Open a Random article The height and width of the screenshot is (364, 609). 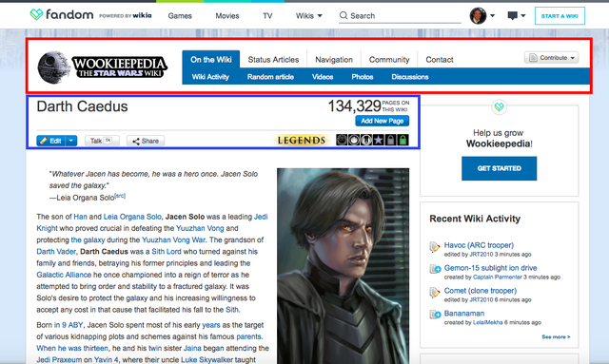click(x=270, y=77)
